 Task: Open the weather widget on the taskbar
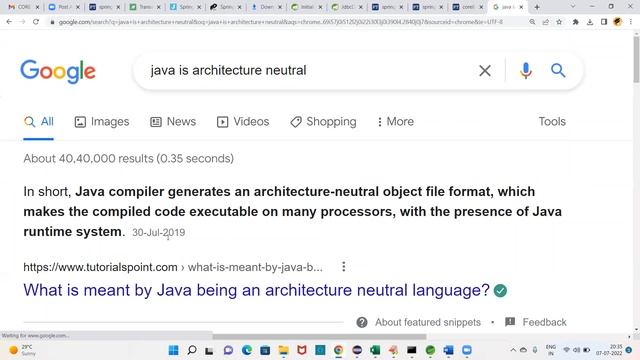[23, 350]
